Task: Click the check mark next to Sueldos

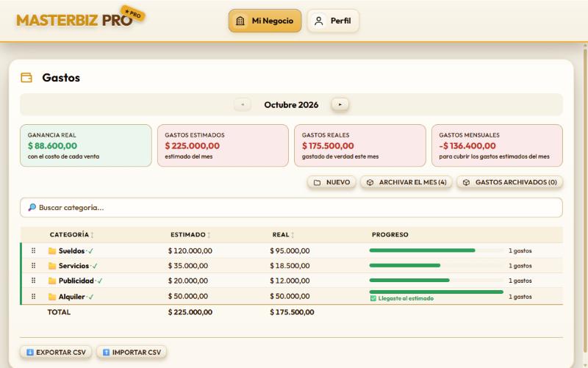Action: (x=90, y=251)
